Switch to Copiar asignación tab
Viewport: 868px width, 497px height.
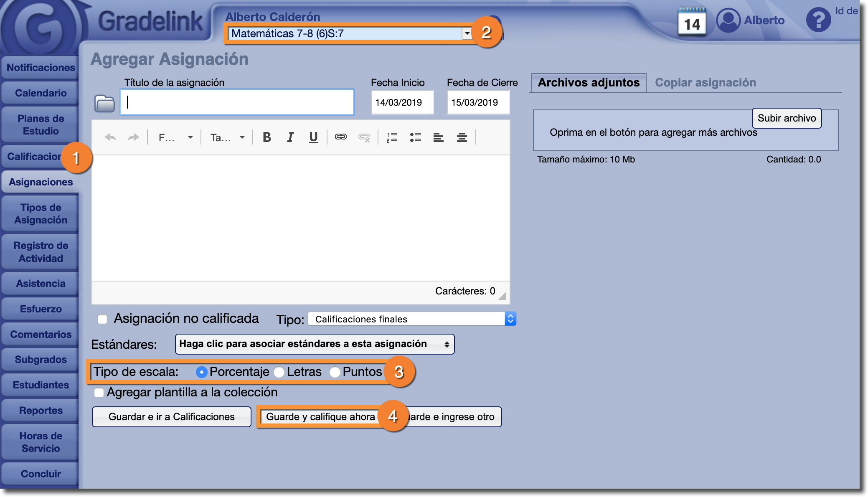[705, 83]
